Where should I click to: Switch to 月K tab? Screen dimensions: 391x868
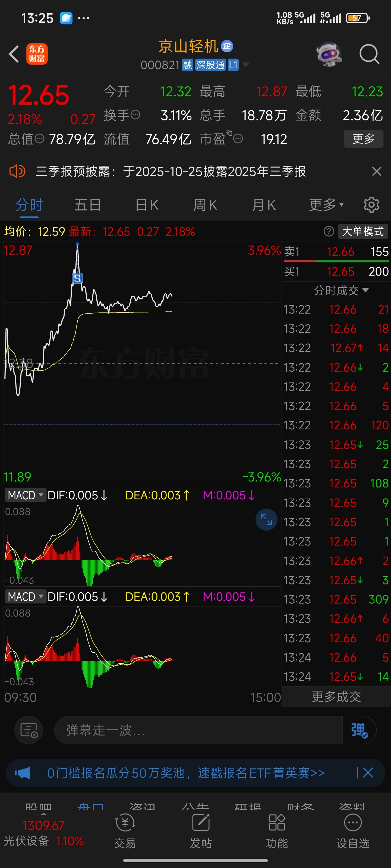[264, 205]
